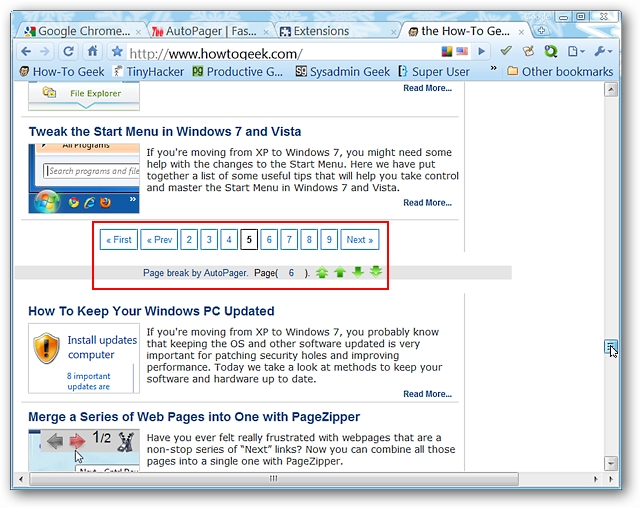Image resolution: width=640 pixels, height=508 pixels.
Task: Go to page 7
Action: (x=289, y=240)
